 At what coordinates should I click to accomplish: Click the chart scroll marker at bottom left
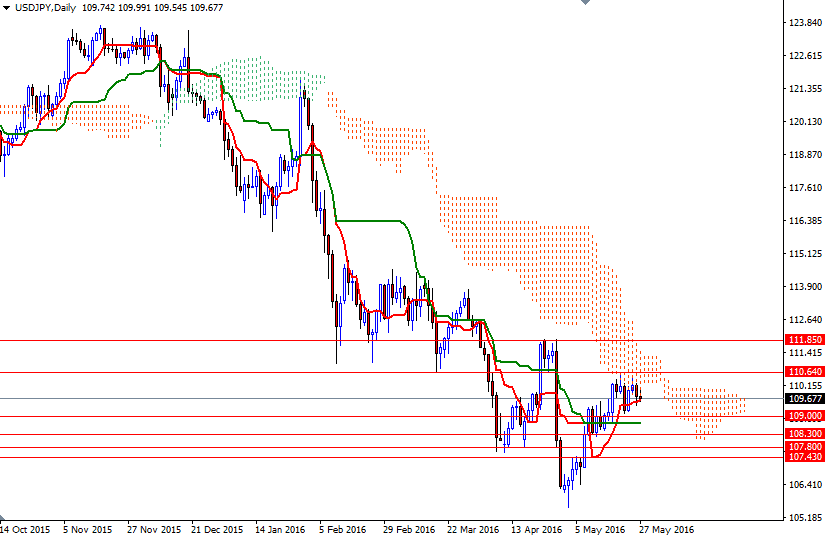3,515
